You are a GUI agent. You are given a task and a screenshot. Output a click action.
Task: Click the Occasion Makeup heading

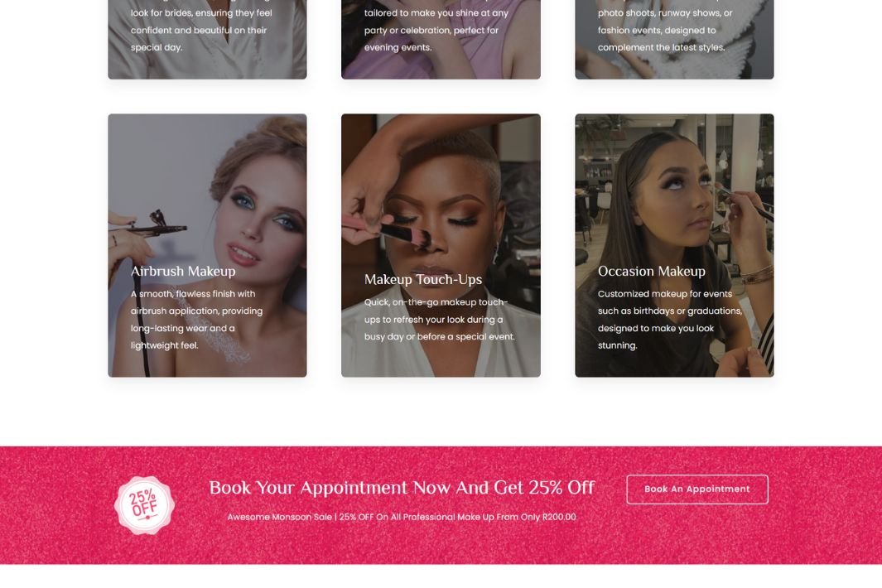click(652, 271)
